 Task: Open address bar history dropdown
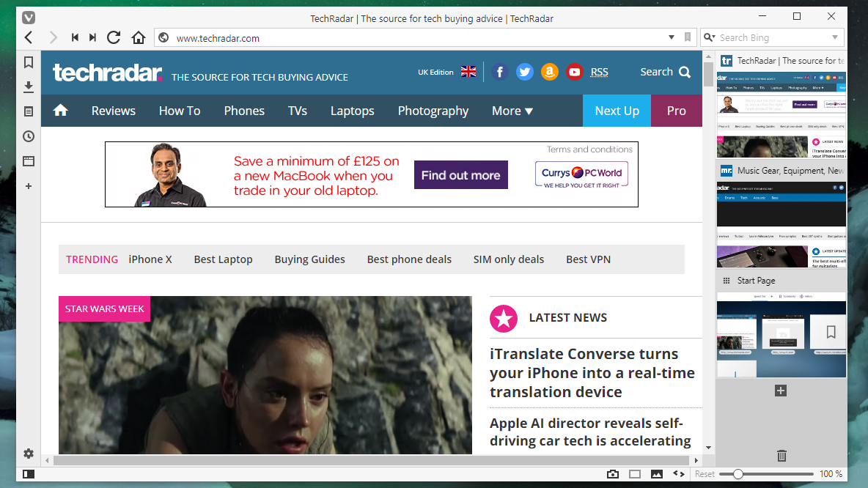coord(672,37)
